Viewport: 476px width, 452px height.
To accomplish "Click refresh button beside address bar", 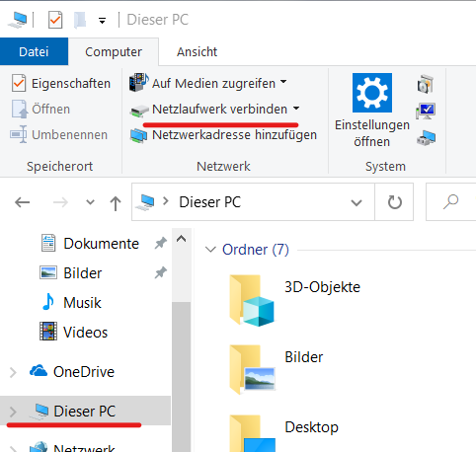I will tap(394, 202).
